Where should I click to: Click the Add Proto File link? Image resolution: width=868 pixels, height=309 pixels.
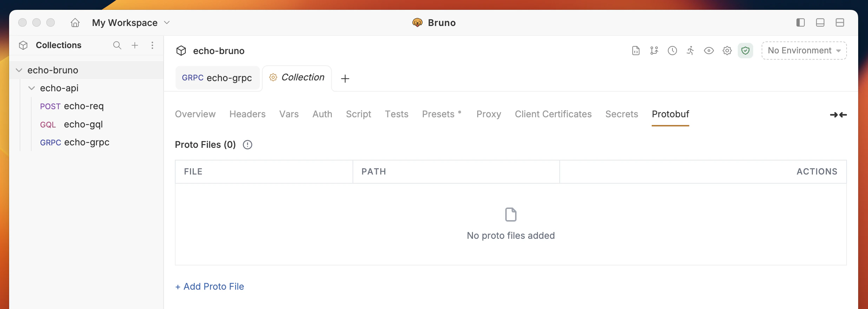point(210,287)
